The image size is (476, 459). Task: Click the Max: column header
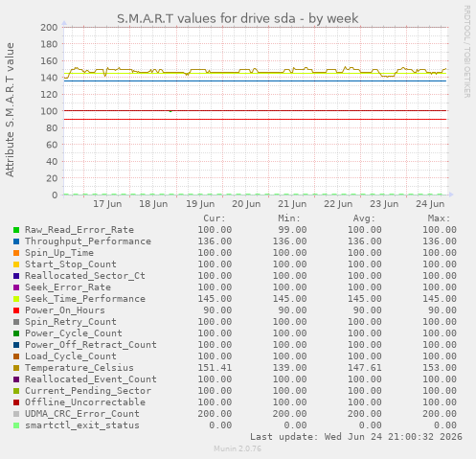439,218
